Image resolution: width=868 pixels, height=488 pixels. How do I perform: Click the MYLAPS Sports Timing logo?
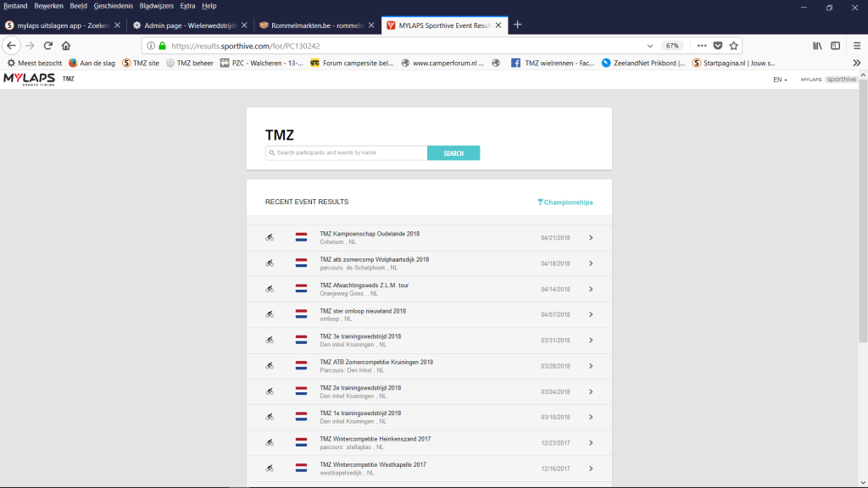tap(30, 79)
